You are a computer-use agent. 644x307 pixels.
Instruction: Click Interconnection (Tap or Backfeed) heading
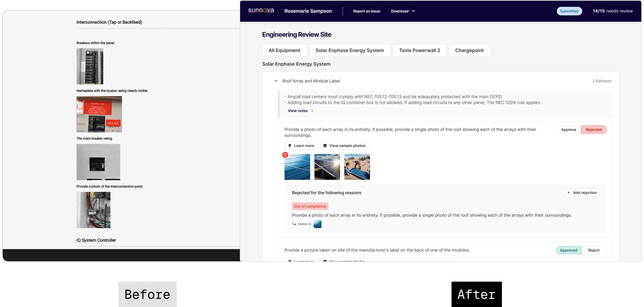point(109,22)
